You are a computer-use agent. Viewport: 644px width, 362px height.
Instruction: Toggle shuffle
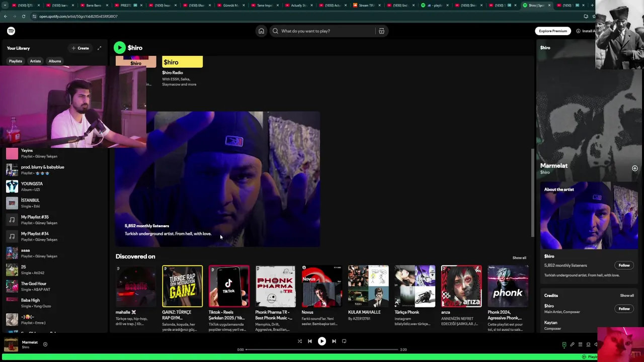click(x=299, y=341)
